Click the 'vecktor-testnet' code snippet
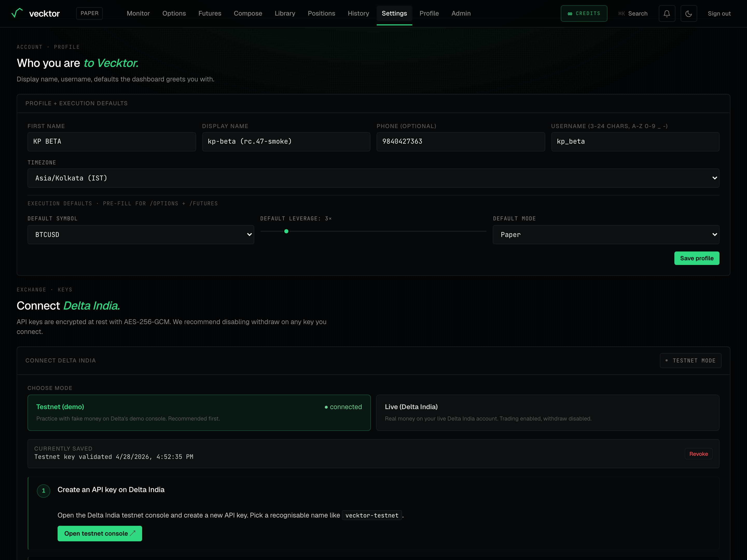This screenshot has height=560, width=747. click(372, 515)
